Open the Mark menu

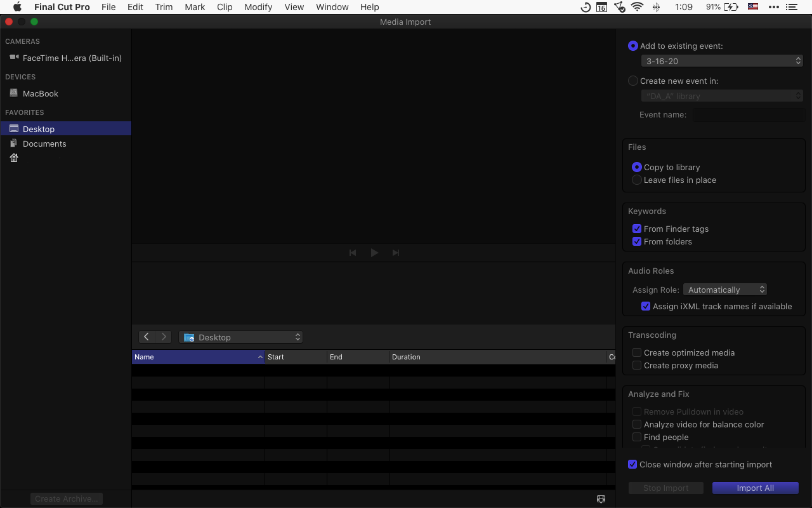tap(195, 7)
